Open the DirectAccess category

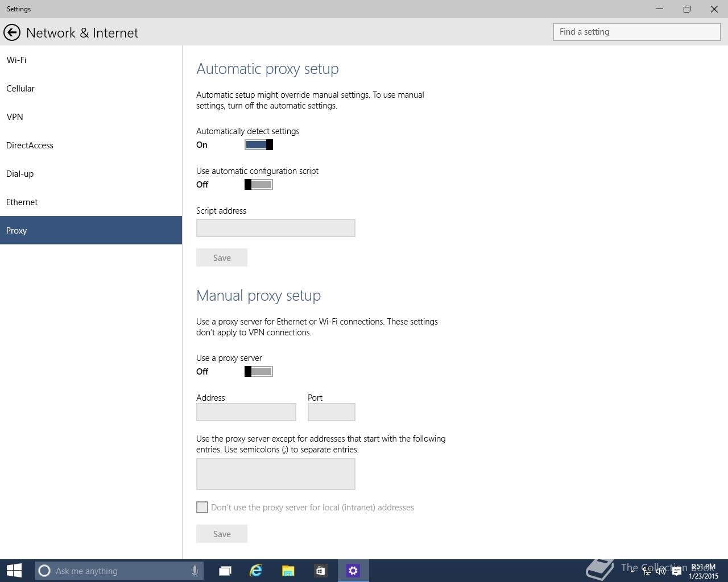[x=91, y=145]
